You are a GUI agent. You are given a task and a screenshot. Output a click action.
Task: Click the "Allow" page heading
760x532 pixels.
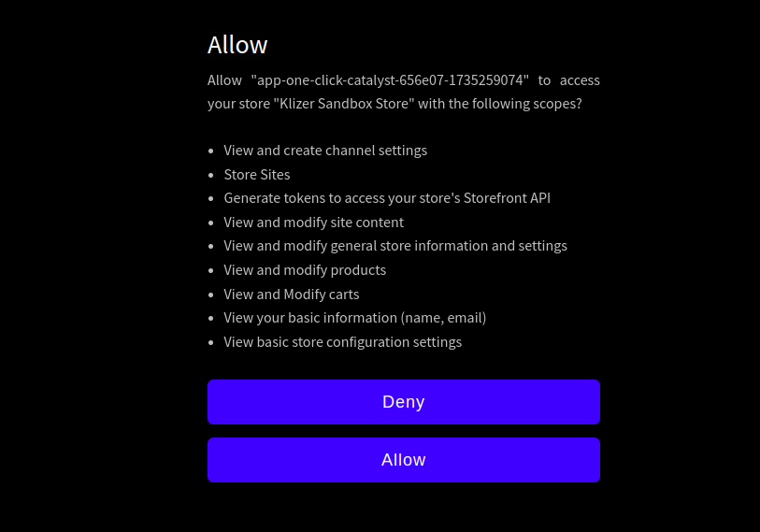click(x=237, y=45)
